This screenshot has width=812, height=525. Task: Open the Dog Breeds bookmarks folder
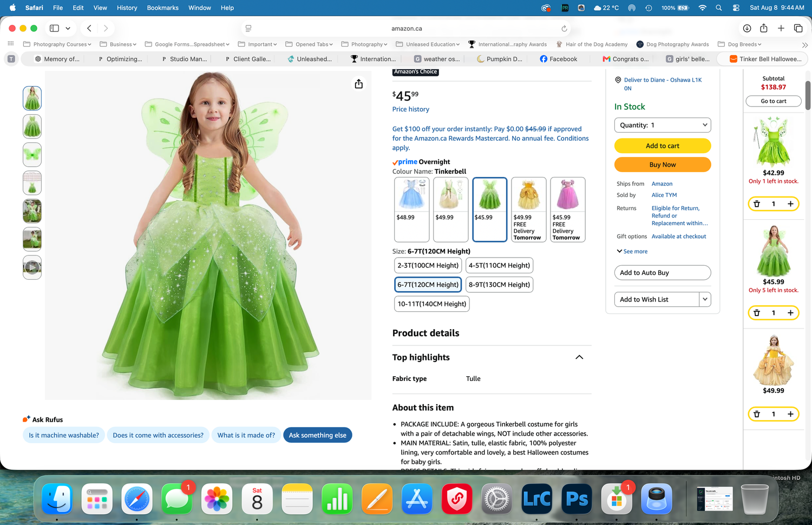[739, 44]
